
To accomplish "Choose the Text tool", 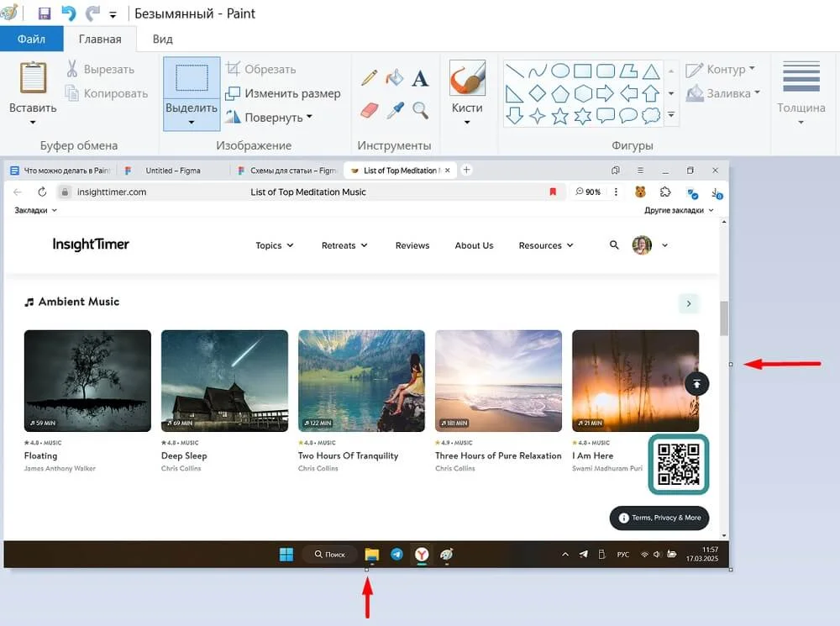I will tap(420, 79).
